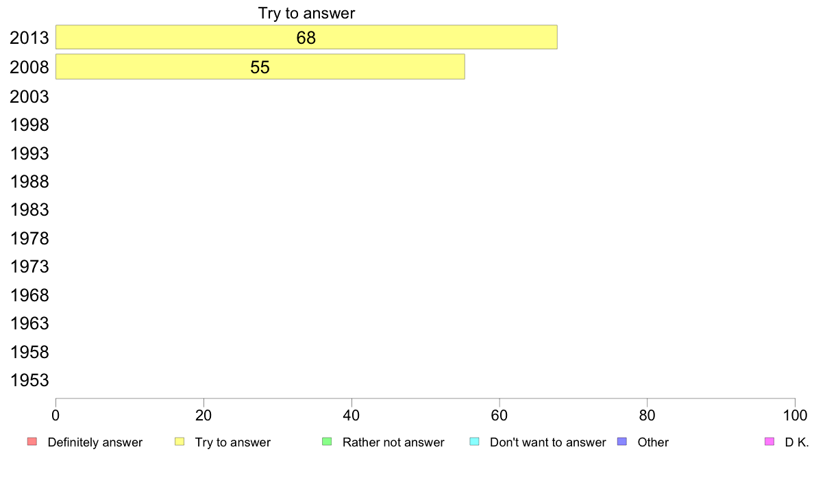Click the Definitely answer legend text

tap(95, 442)
